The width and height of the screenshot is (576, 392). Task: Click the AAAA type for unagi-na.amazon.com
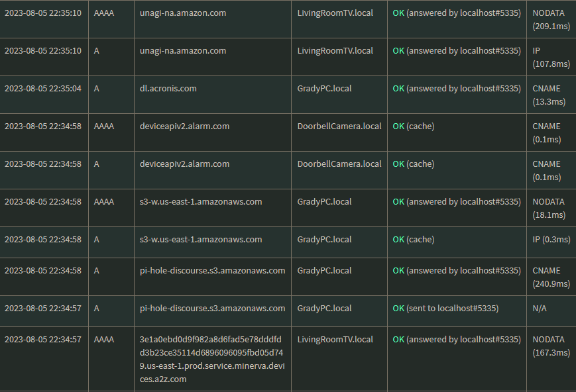tap(104, 13)
